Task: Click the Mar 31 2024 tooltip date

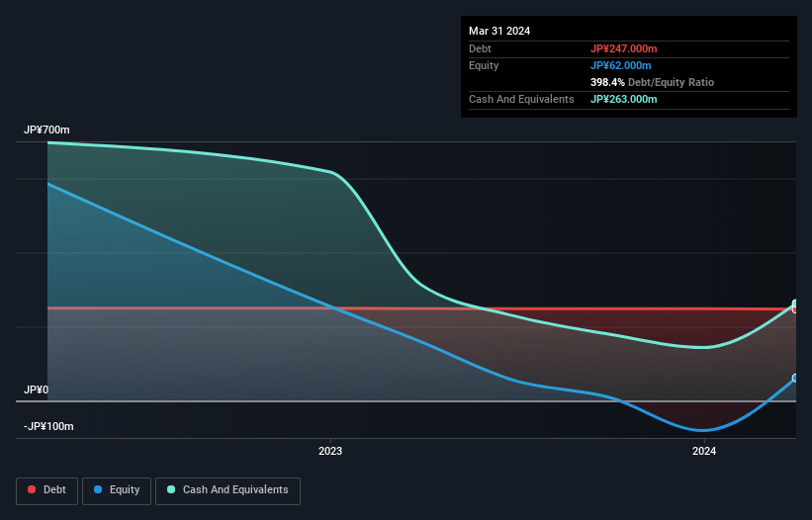Action: pyautogui.click(x=499, y=31)
